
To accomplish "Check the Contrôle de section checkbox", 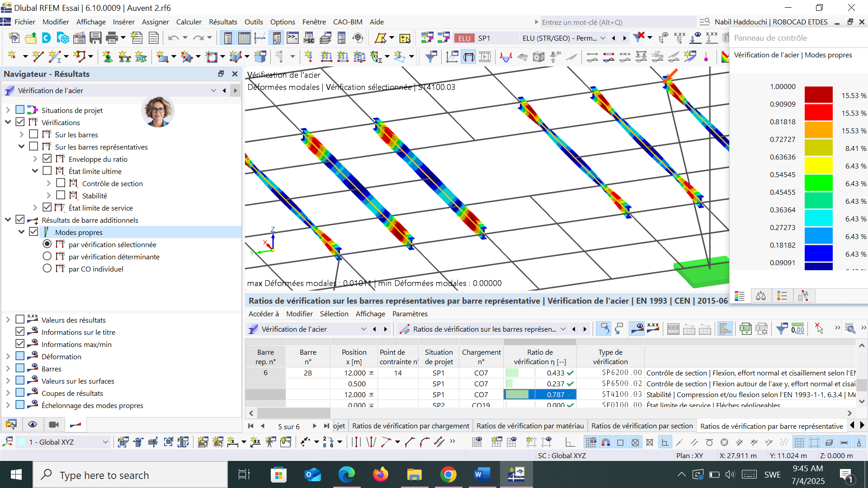I will coord(61,183).
